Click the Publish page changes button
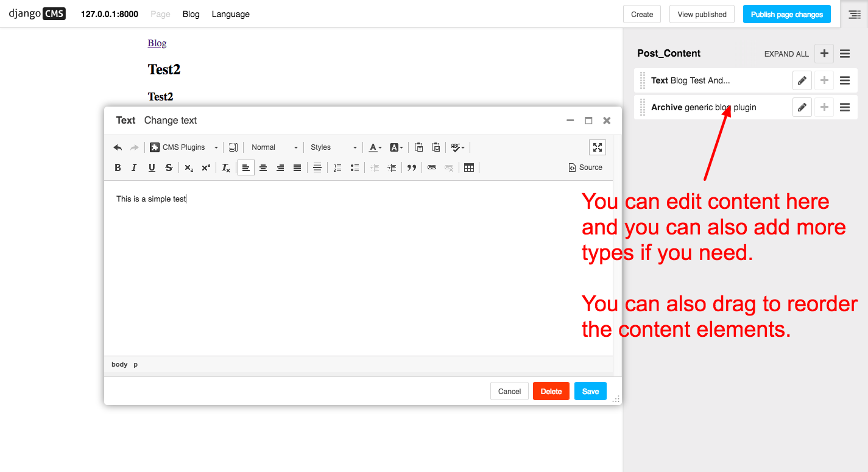The height and width of the screenshot is (472, 868). coord(786,14)
